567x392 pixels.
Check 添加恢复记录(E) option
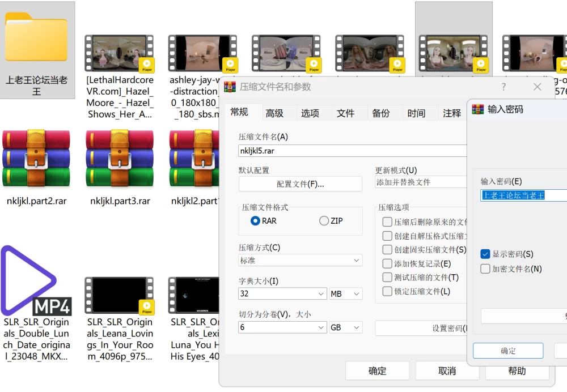[x=387, y=264]
